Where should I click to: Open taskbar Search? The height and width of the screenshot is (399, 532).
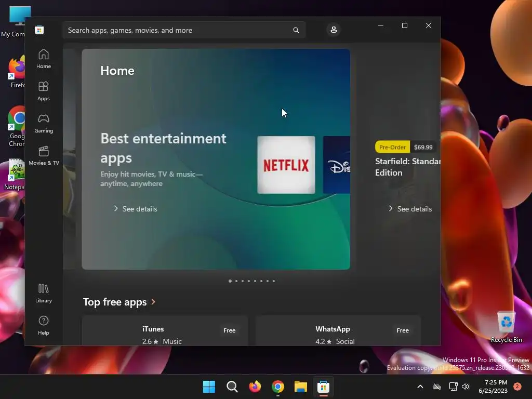(232, 387)
